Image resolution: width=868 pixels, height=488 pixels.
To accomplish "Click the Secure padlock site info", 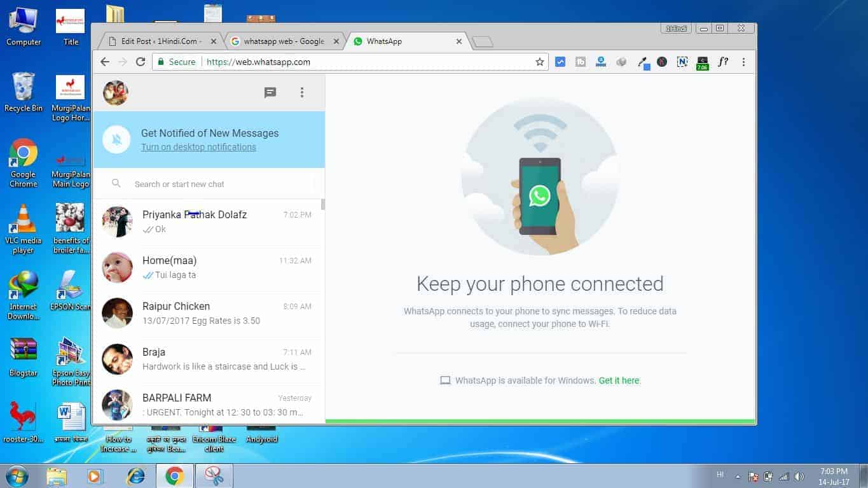I will click(x=176, y=62).
